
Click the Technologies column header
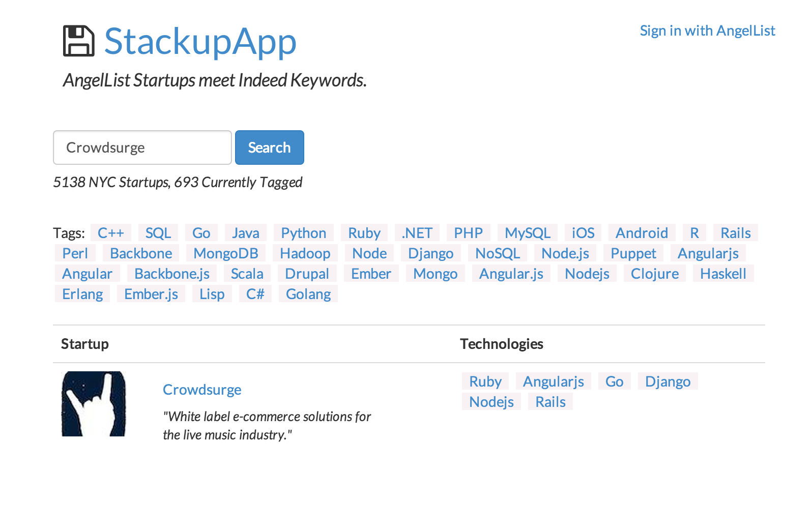click(x=502, y=344)
